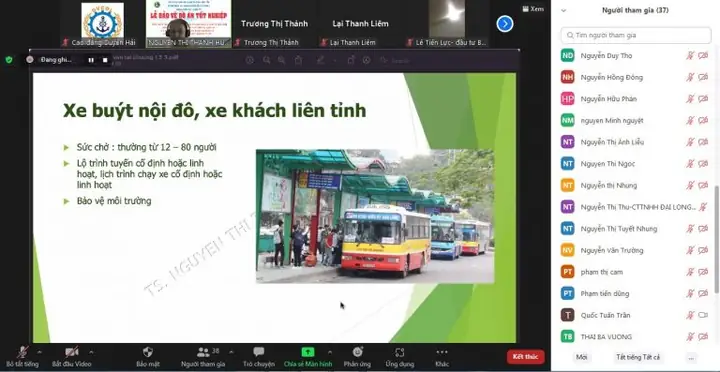Expand video options caret next to camera
This screenshot has width=720, height=372.
(91, 352)
